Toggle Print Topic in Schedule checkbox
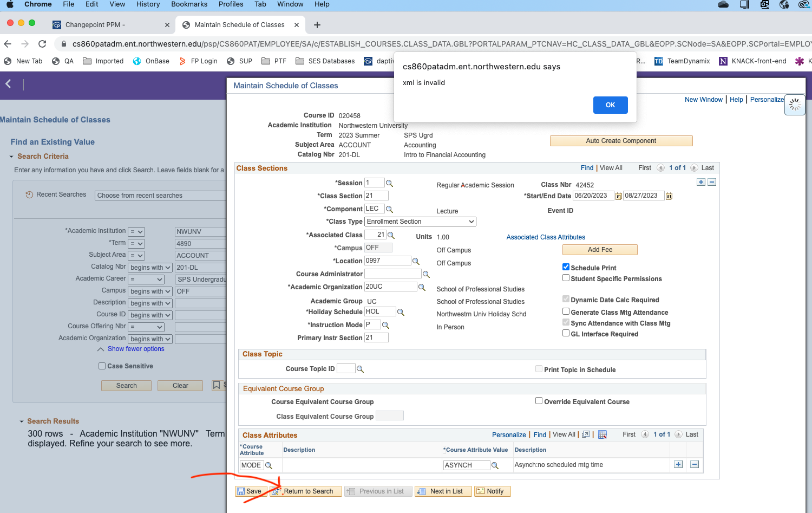 [539, 369]
